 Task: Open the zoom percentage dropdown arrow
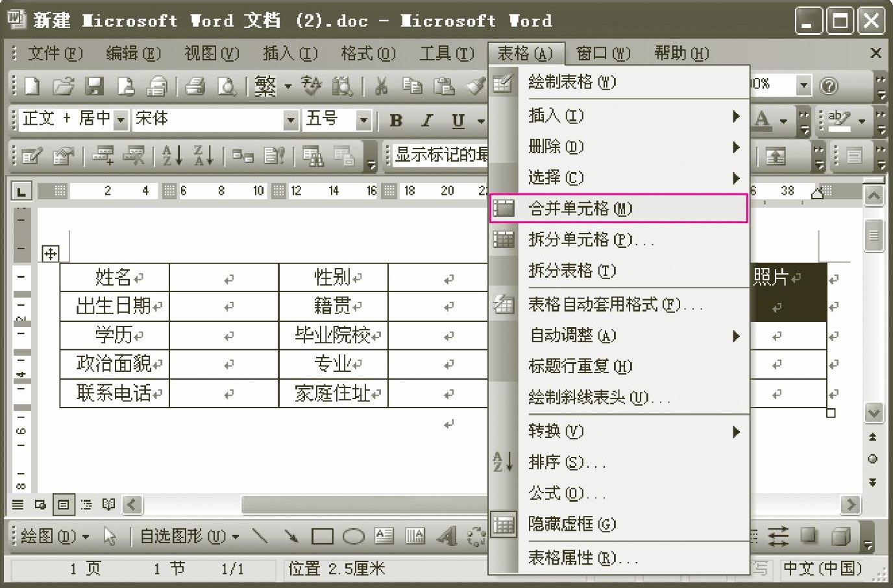[803, 85]
